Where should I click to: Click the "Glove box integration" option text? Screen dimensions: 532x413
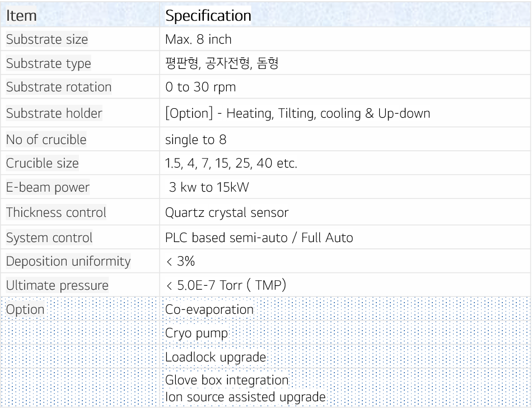227,380
